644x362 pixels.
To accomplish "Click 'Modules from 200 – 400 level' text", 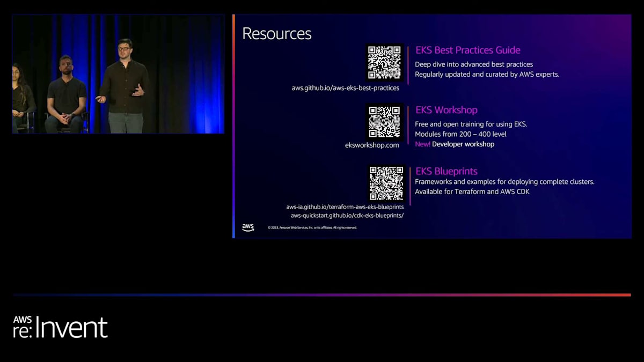I will [461, 134].
